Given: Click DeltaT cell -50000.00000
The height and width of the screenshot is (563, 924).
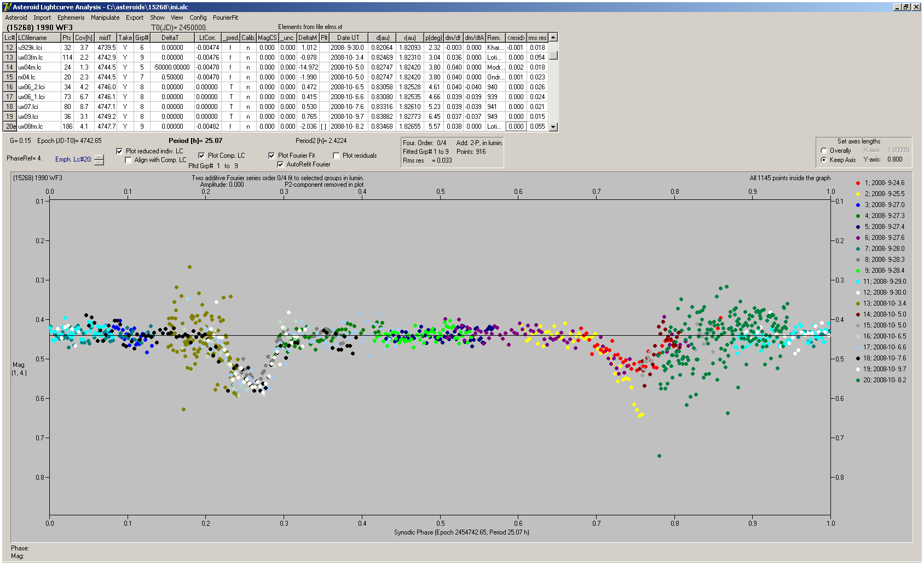Looking at the screenshot, I should pyautogui.click(x=172, y=67).
